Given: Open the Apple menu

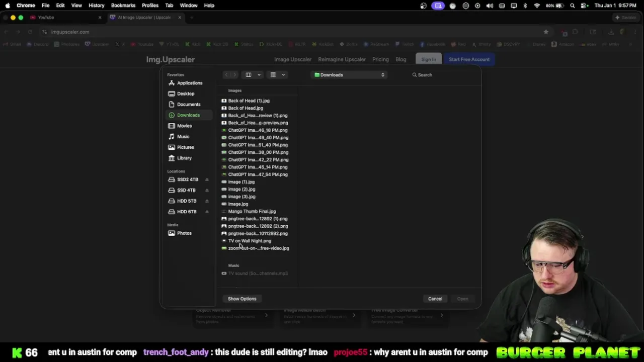Looking at the screenshot, I should (x=7, y=6).
